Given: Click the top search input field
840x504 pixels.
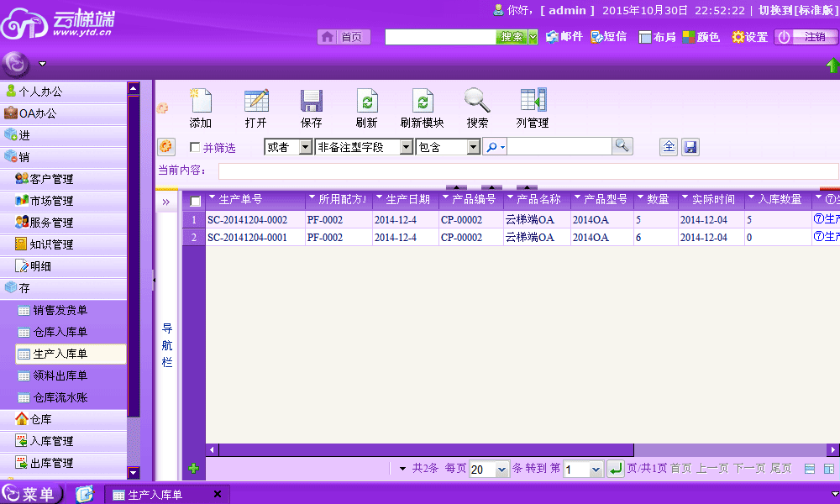Looking at the screenshot, I should [x=440, y=37].
